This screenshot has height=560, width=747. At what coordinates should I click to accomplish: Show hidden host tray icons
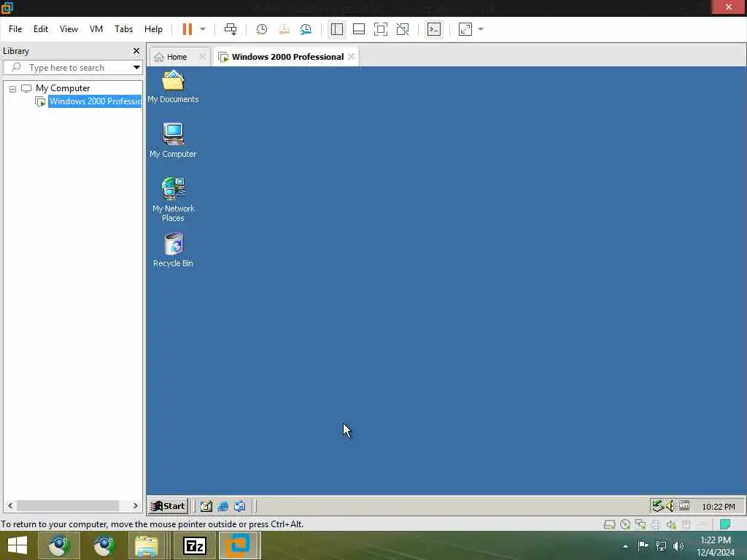point(625,546)
